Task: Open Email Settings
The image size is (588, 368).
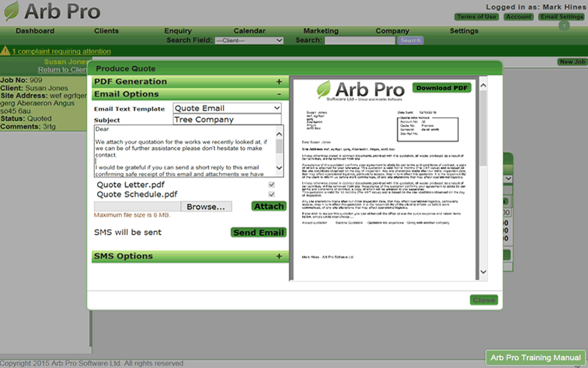Action: click(x=562, y=16)
